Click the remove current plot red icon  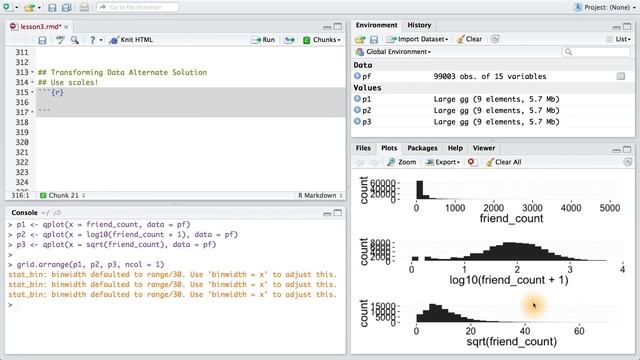click(471, 162)
